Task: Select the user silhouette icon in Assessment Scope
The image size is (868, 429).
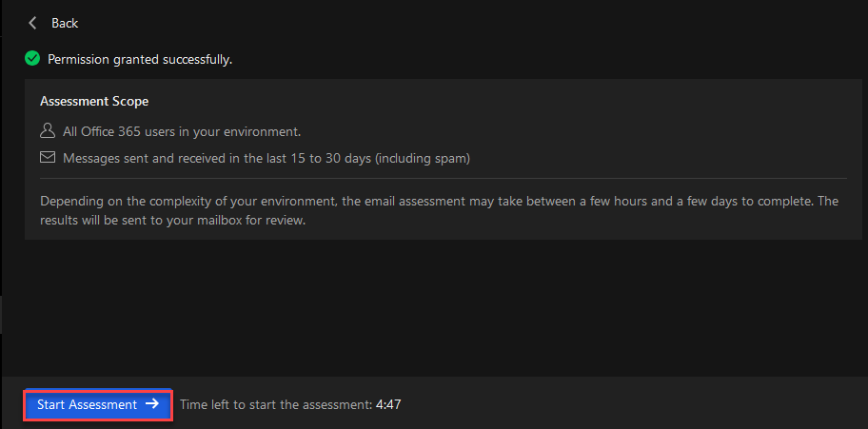Action: pos(49,131)
